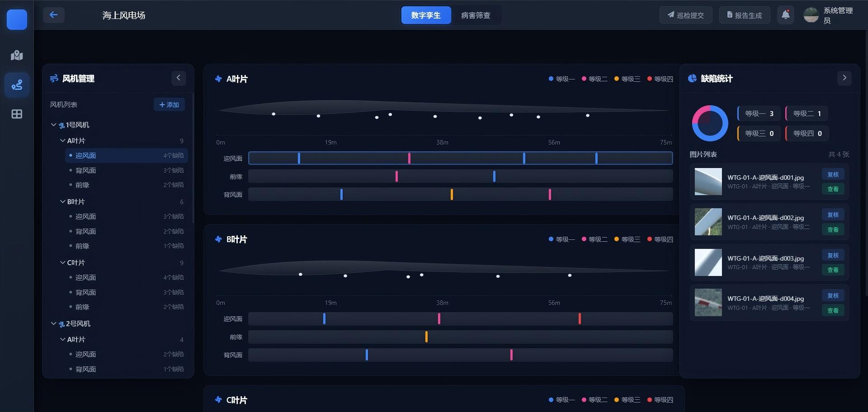
Task: Toggle 等级四 in the C叶片 legend
Action: coord(660,400)
